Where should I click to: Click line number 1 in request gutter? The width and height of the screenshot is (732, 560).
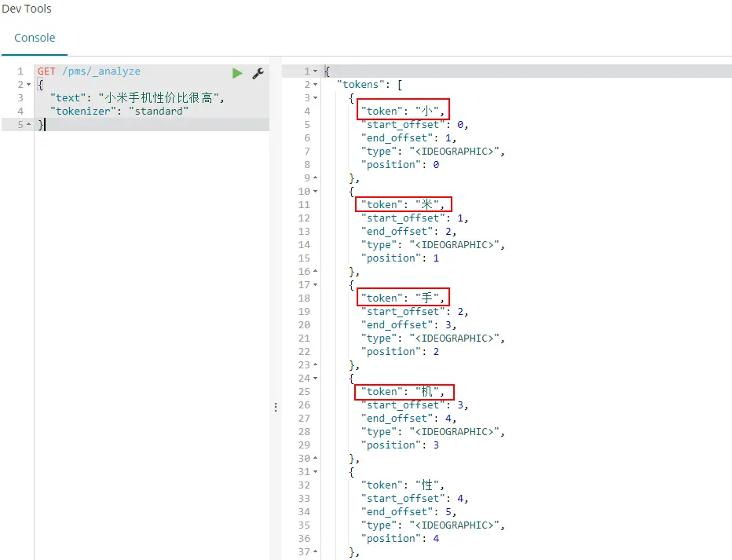pos(20,71)
